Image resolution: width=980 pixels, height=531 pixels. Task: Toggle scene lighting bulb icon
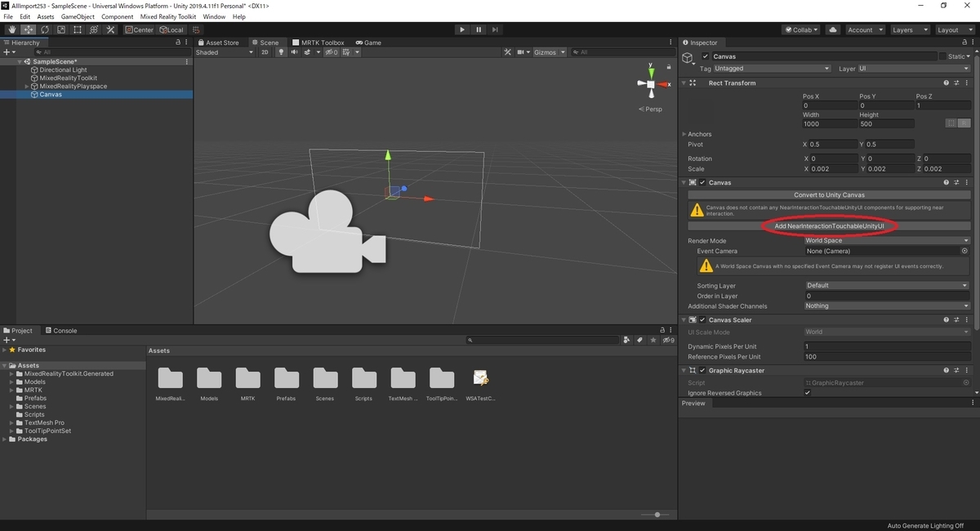coord(281,52)
